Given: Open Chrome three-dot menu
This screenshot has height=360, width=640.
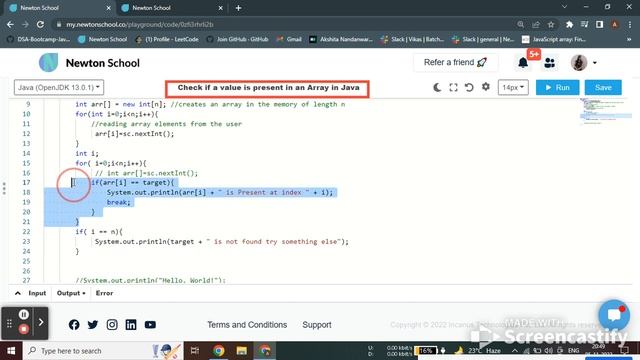Looking at the screenshot, I should point(630,24).
